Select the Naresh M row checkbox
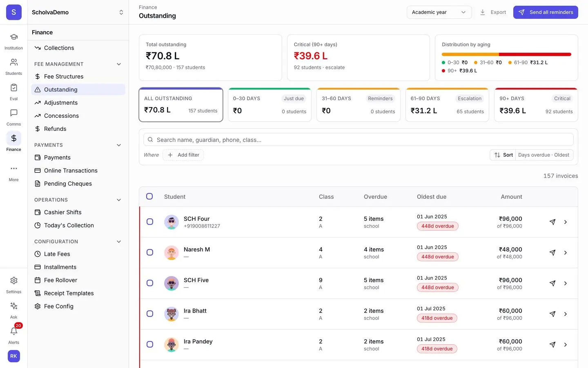The image size is (588, 368). (150, 252)
